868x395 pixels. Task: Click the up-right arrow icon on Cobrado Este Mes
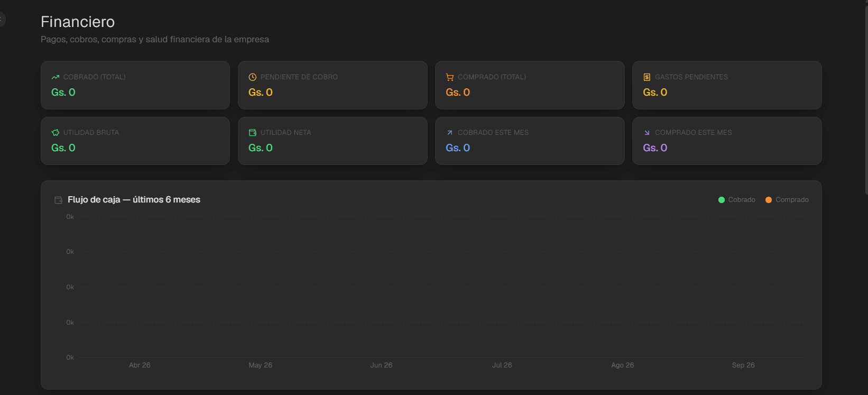[x=450, y=133]
